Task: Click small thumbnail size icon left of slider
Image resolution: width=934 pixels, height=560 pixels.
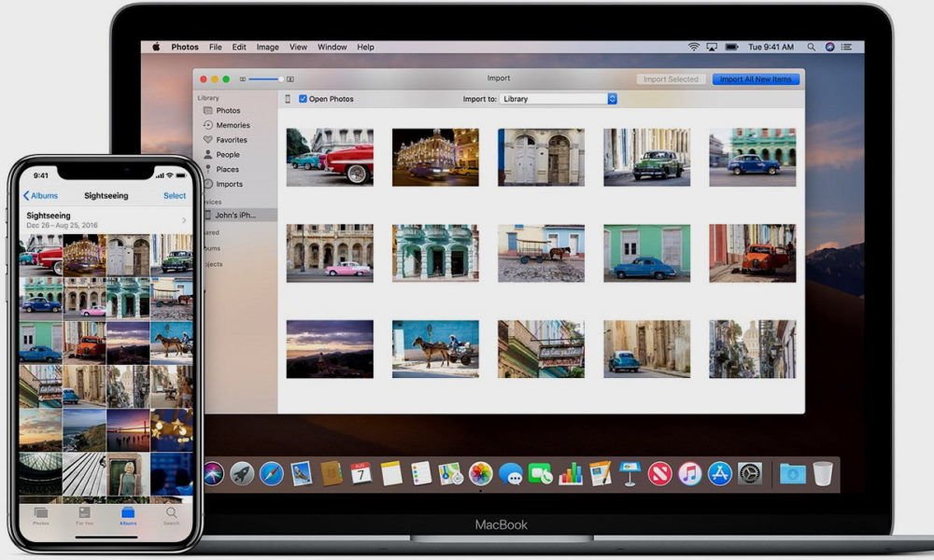Action: coord(243,79)
